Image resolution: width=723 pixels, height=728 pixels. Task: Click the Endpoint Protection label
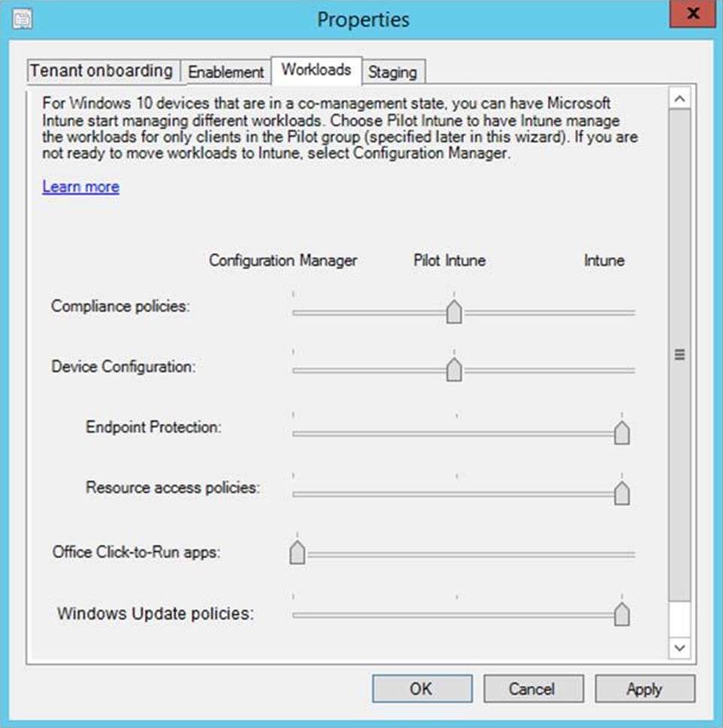(x=153, y=427)
